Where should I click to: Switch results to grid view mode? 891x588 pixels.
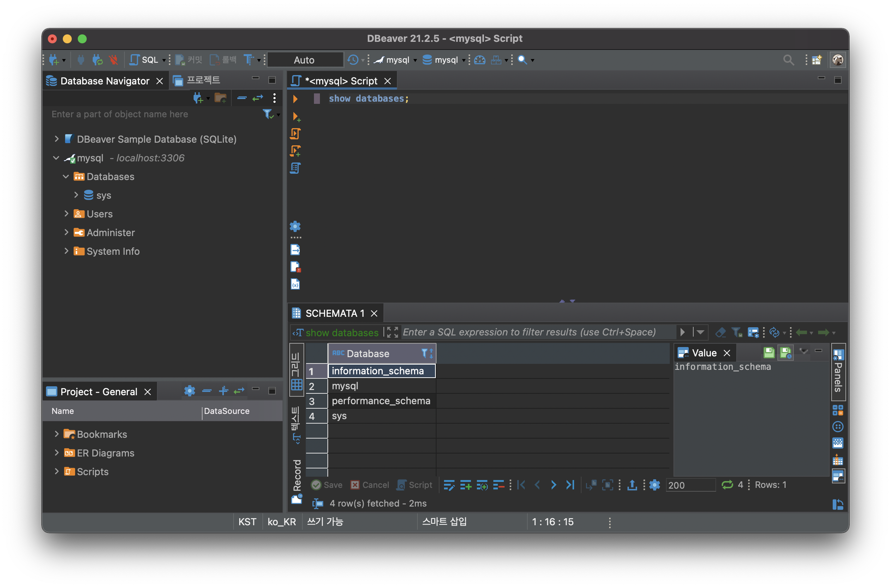tap(296, 370)
